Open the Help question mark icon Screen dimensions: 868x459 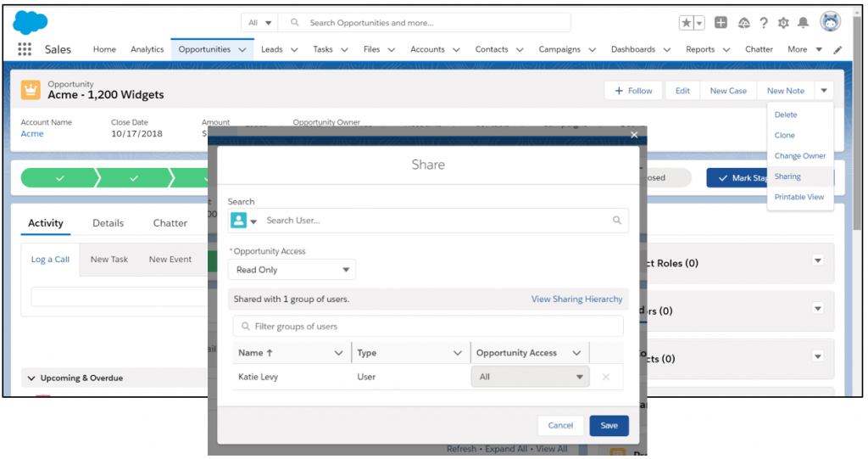(x=764, y=23)
